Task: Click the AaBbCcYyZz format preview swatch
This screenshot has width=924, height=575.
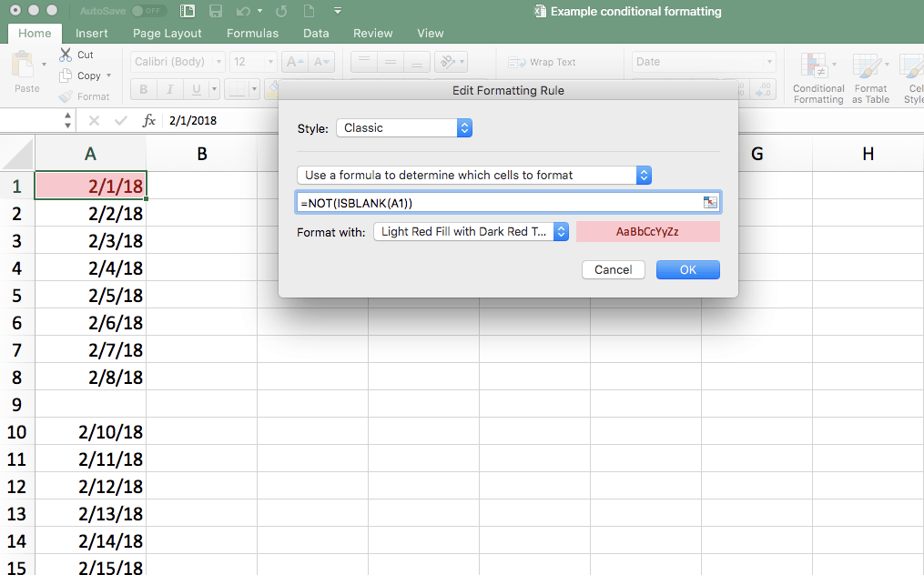Action: point(647,231)
